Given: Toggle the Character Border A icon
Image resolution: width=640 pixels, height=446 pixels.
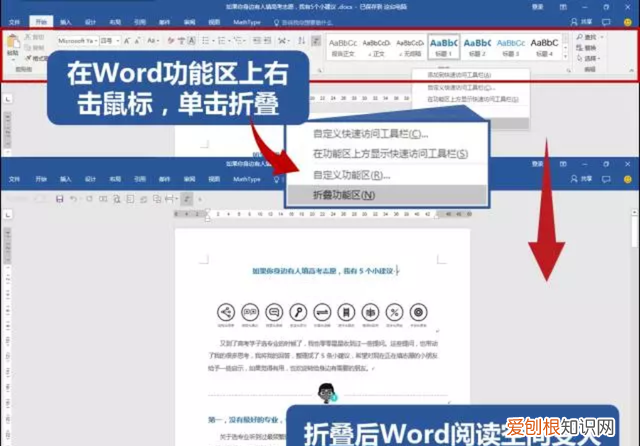Looking at the screenshot, I should [x=191, y=41].
